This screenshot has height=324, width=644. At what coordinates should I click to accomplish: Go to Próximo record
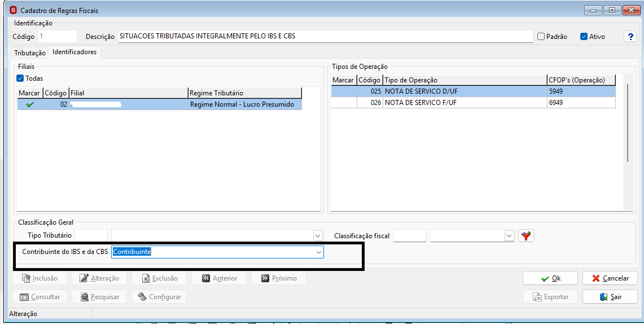pos(279,278)
